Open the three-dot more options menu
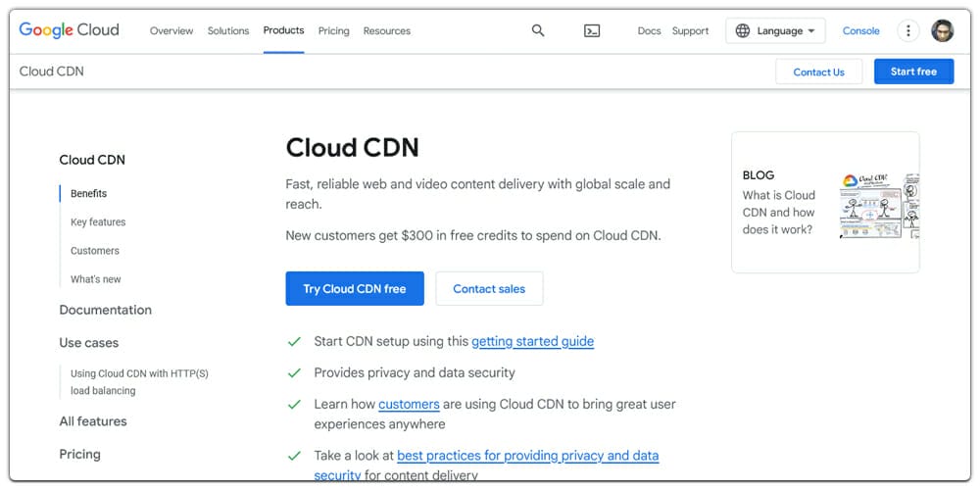This screenshot has width=980, height=490. pos(908,30)
